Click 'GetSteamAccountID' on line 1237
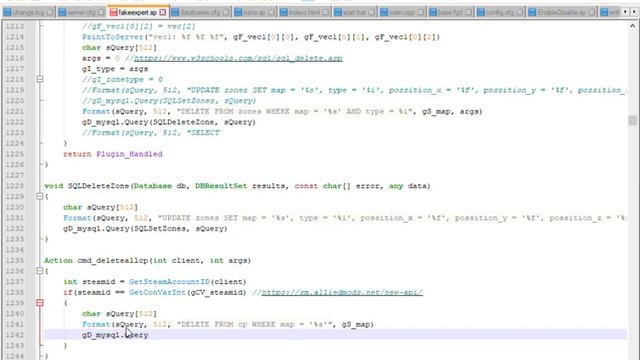The width and height of the screenshot is (640, 360). pyautogui.click(x=169, y=282)
